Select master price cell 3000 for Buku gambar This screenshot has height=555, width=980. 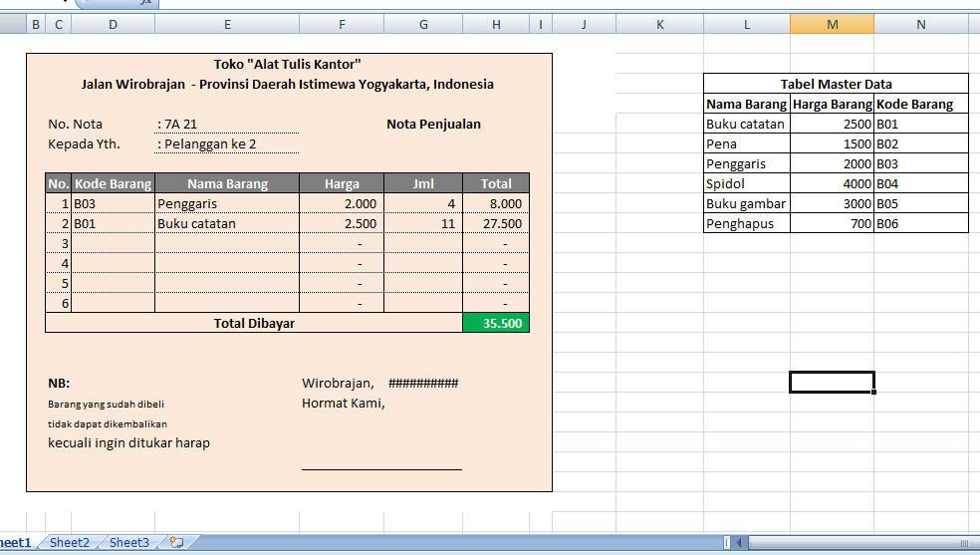point(833,203)
